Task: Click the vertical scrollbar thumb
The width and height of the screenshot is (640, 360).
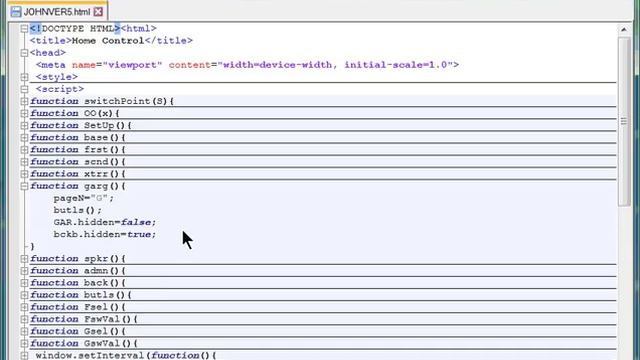Action: [x=624, y=122]
